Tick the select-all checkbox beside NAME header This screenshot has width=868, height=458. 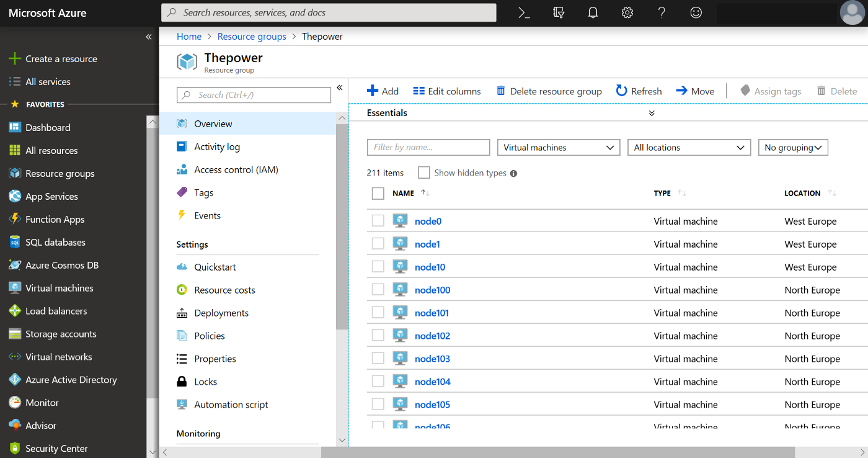coord(378,194)
